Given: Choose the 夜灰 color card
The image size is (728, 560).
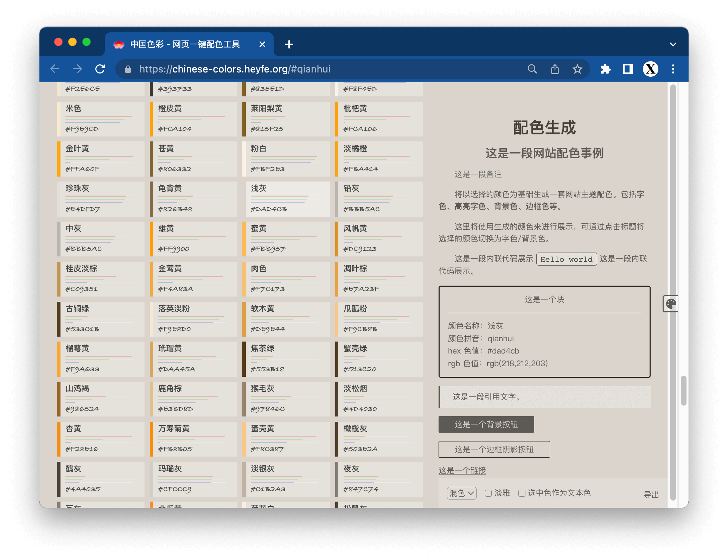Looking at the screenshot, I should coord(379,479).
